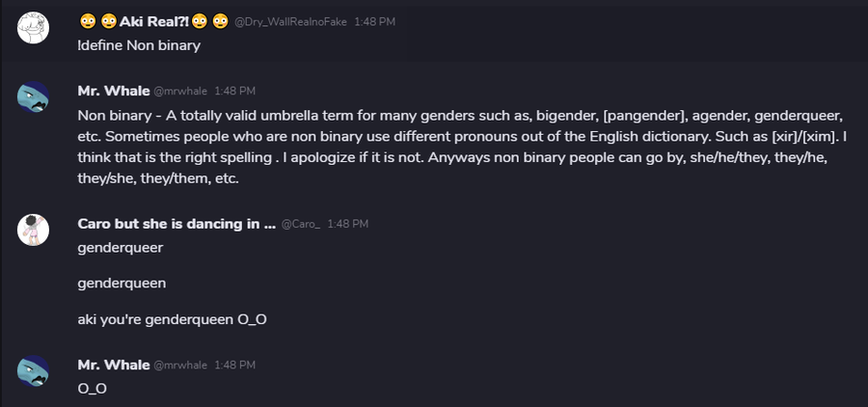Viewport: 868px width, 407px height.
Task: Open Mr. Whale's name above the final O_O message
Action: [x=113, y=365]
